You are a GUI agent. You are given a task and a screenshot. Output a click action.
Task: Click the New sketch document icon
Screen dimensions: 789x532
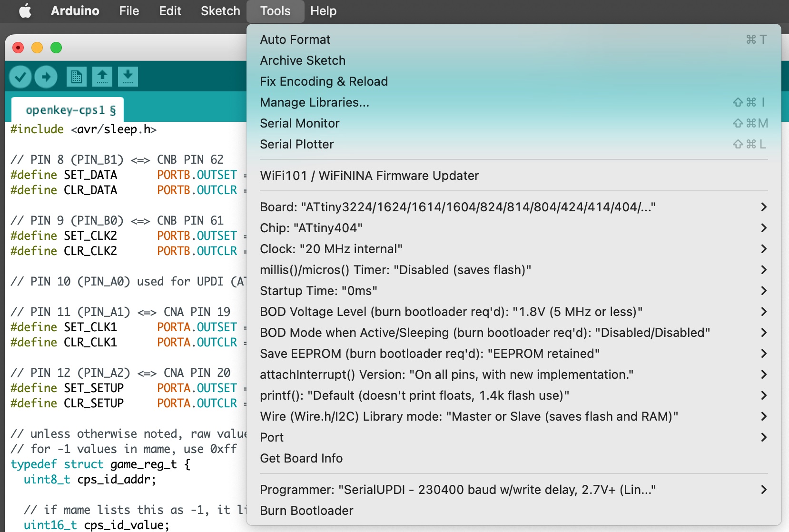[x=76, y=77]
